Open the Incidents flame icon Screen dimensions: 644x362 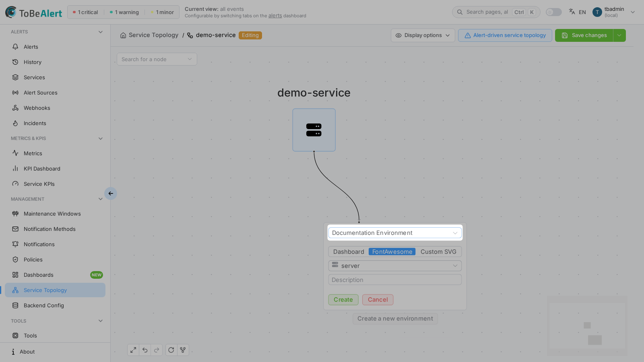15,123
